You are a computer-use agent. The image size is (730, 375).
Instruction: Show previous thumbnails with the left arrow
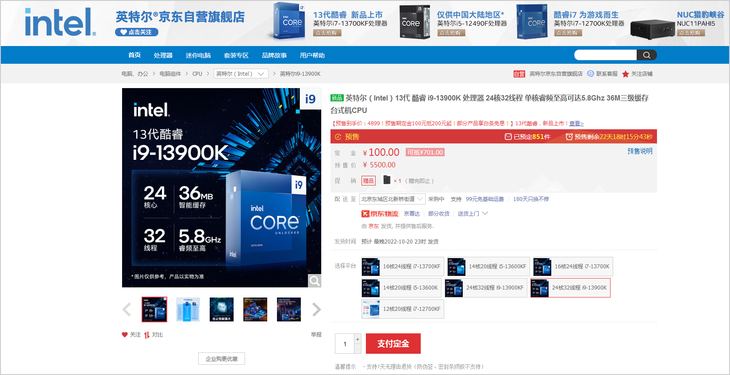pos(127,309)
